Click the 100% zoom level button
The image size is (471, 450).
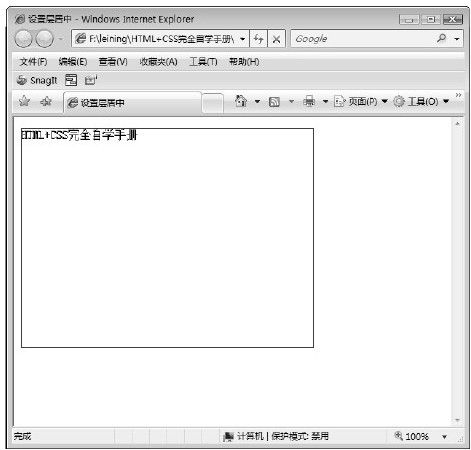point(412,436)
